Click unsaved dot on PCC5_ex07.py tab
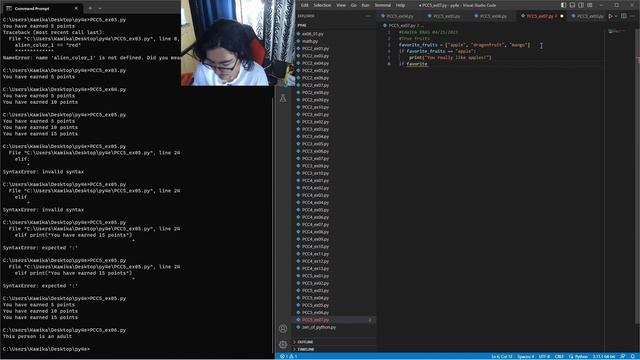The height and width of the screenshot is (360, 640). 562,16
